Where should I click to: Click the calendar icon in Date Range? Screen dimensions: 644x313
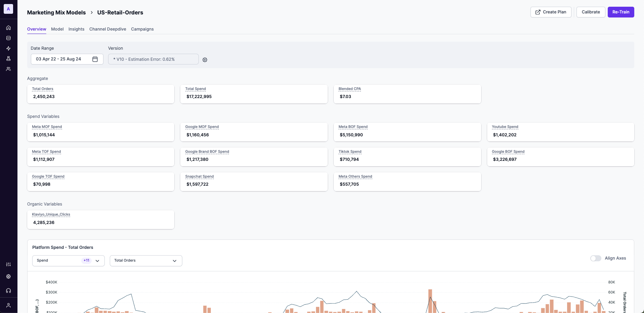pos(95,59)
